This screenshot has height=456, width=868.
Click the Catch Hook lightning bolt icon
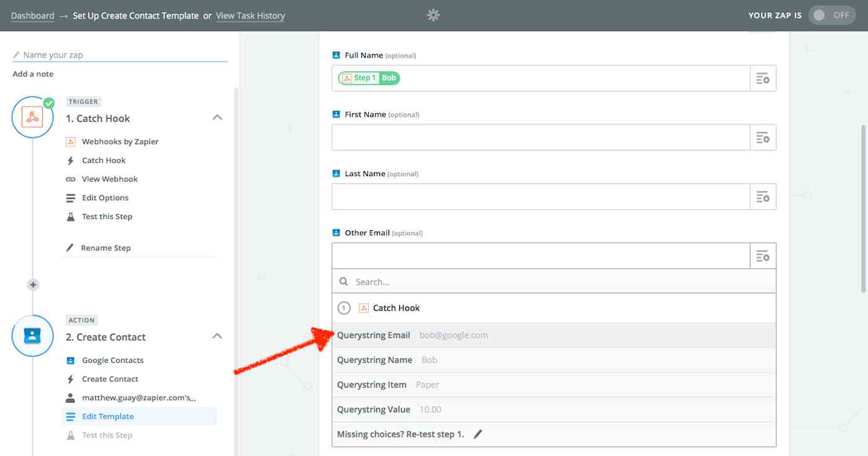coord(71,160)
